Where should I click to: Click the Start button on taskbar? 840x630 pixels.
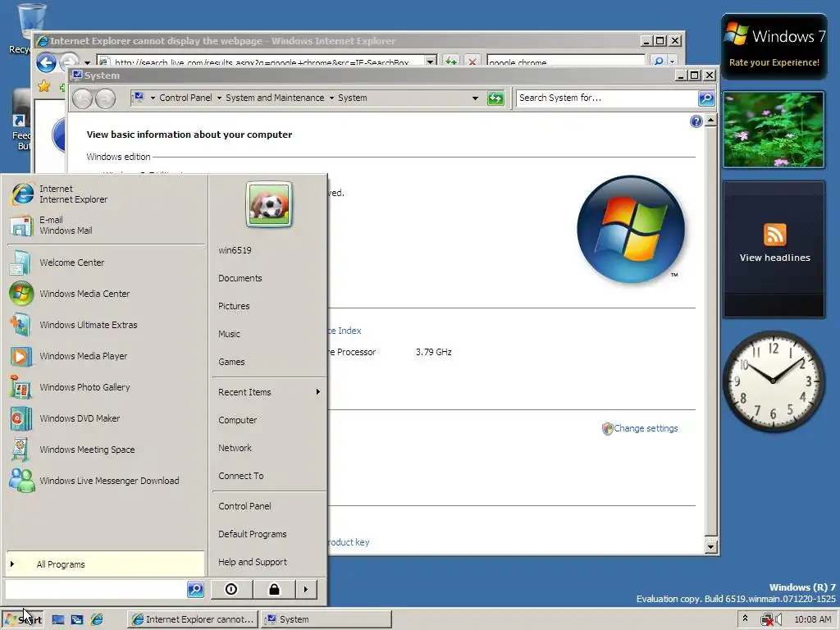click(22, 619)
